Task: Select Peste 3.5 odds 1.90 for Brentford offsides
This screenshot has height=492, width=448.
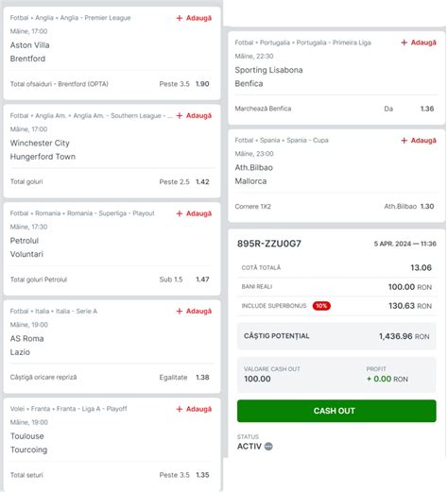Action: coord(184,84)
